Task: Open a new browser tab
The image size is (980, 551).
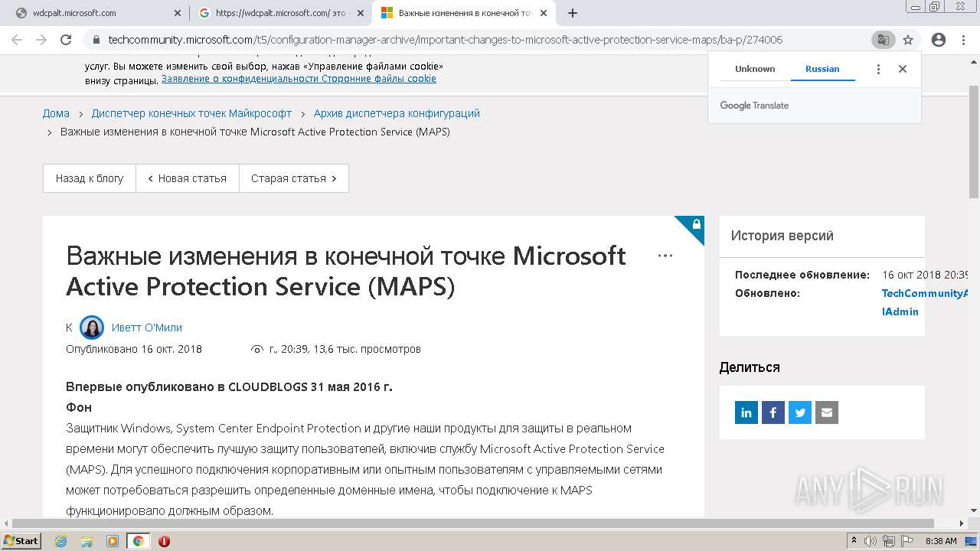Action: click(573, 13)
